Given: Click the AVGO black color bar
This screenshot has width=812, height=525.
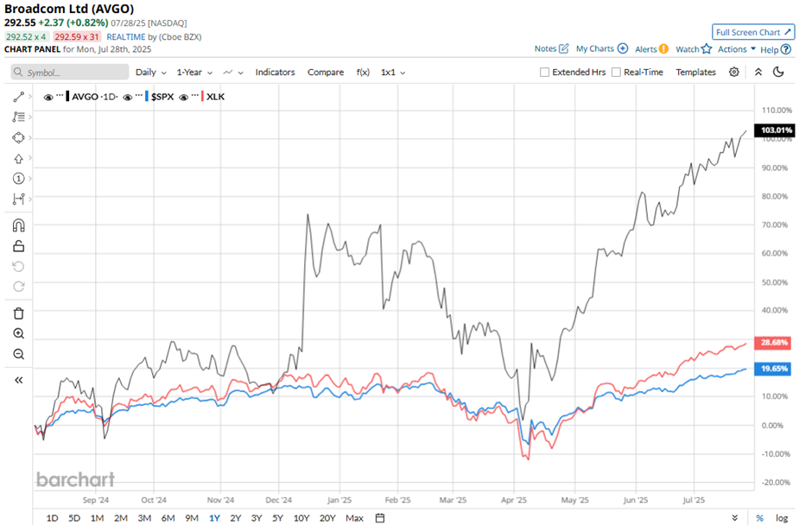Looking at the screenshot, I should [67, 97].
